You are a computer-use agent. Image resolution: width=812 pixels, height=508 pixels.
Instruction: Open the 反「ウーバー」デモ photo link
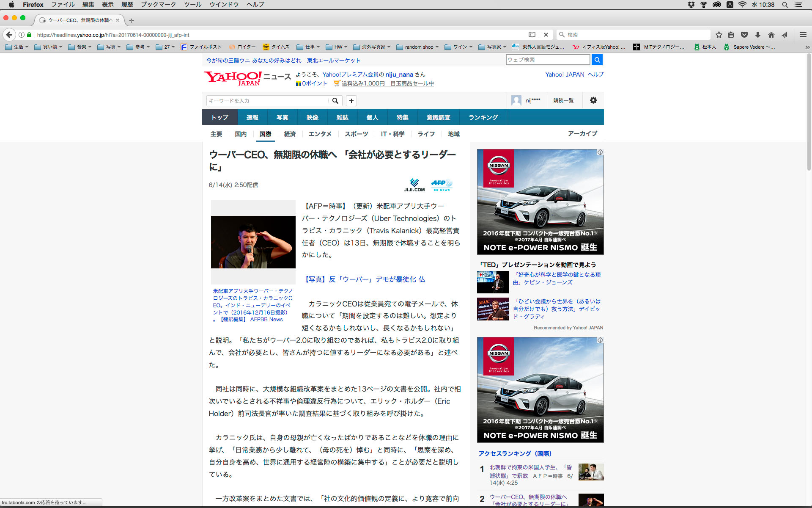click(x=364, y=279)
